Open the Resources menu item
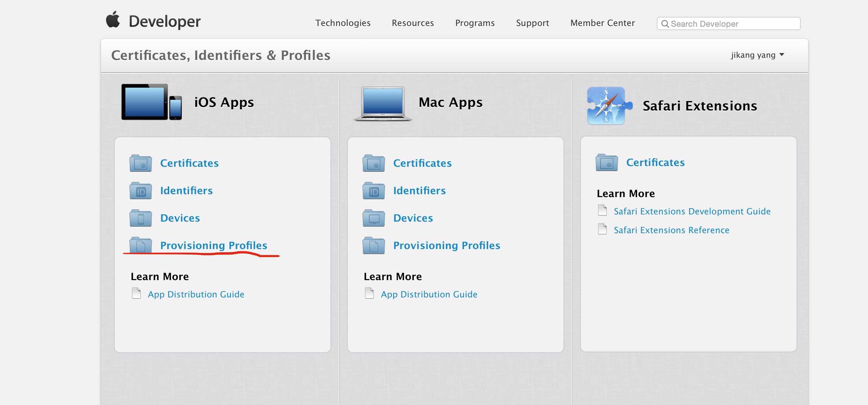Viewport: 868px width, 405px height. click(x=412, y=23)
